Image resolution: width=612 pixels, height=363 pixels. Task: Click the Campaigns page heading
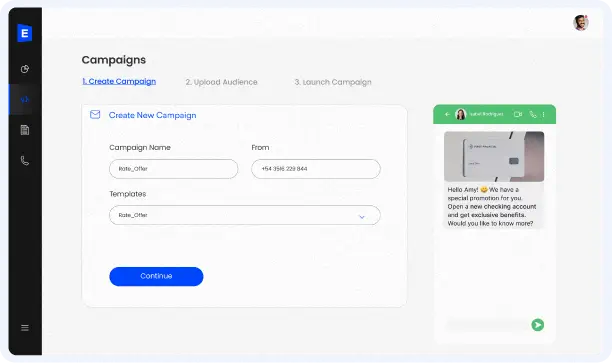tap(114, 60)
